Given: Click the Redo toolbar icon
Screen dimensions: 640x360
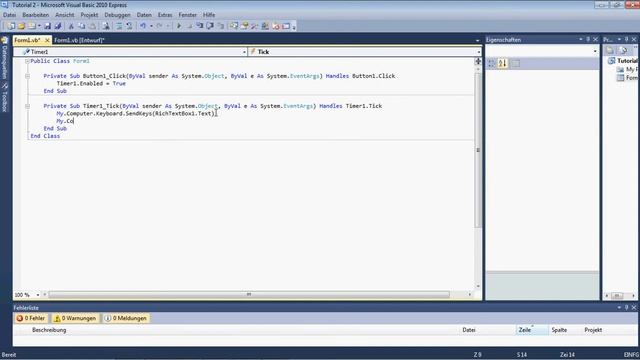Looking at the screenshot, I should click(x=159, y=26).
